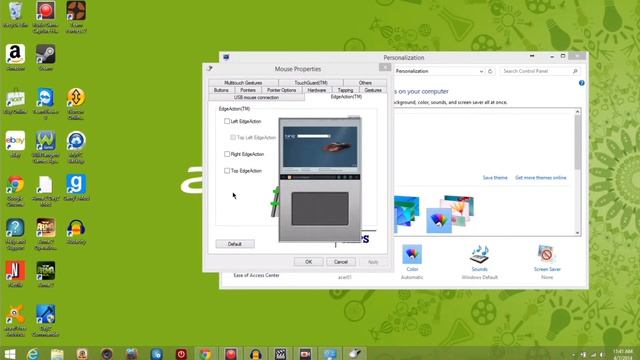Click the Save theme link
This screenshot has height=360, width=640.
coord(495,178)
